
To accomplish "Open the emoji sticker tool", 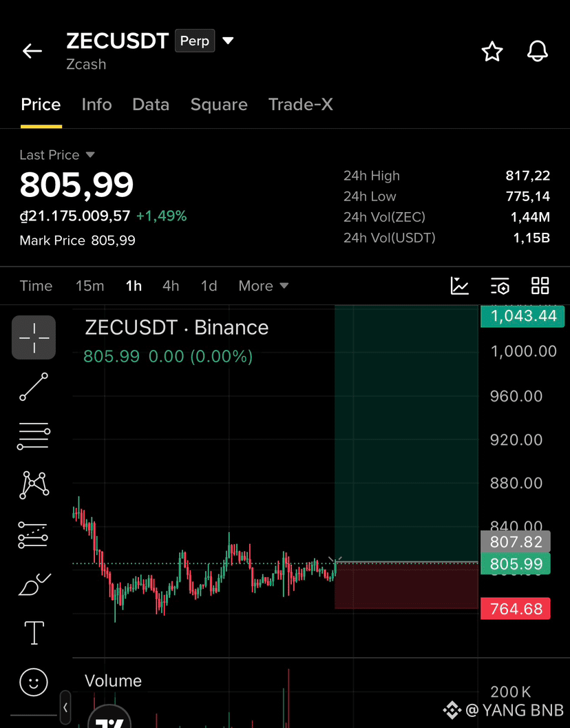I will point(34,682).
